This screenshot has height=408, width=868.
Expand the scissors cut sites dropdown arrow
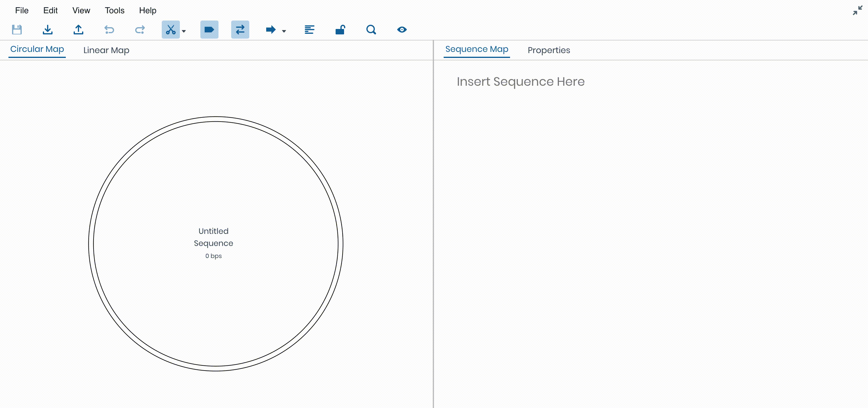184,31
